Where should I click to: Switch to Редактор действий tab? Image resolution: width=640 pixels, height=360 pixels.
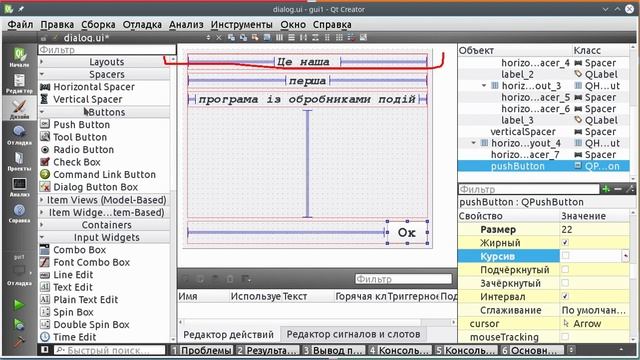click(229, 334)
